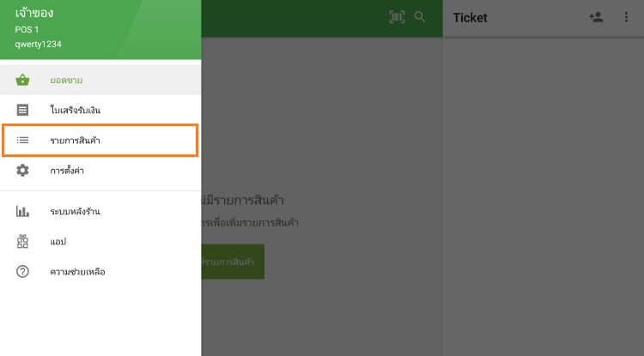This screenshot has width=644, height=356.
Task: Click the help question mark icon
Action: pyautogui.click(x=23, y=272)
